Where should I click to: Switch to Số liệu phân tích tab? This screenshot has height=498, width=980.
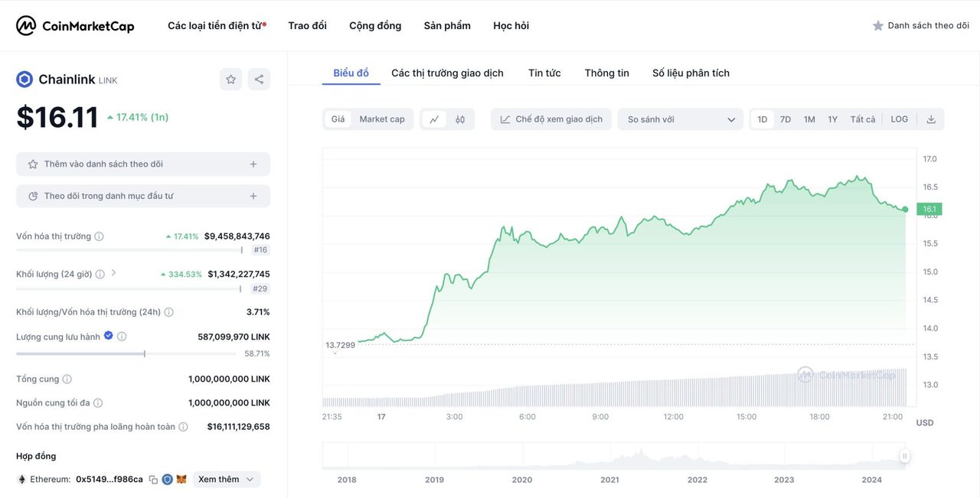691,73
